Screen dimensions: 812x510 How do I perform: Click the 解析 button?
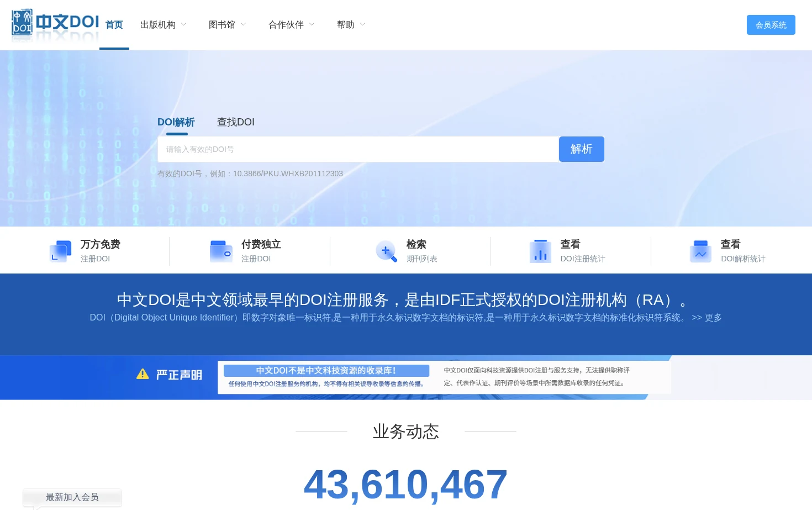pyautogui.click(x=582, y=149)
